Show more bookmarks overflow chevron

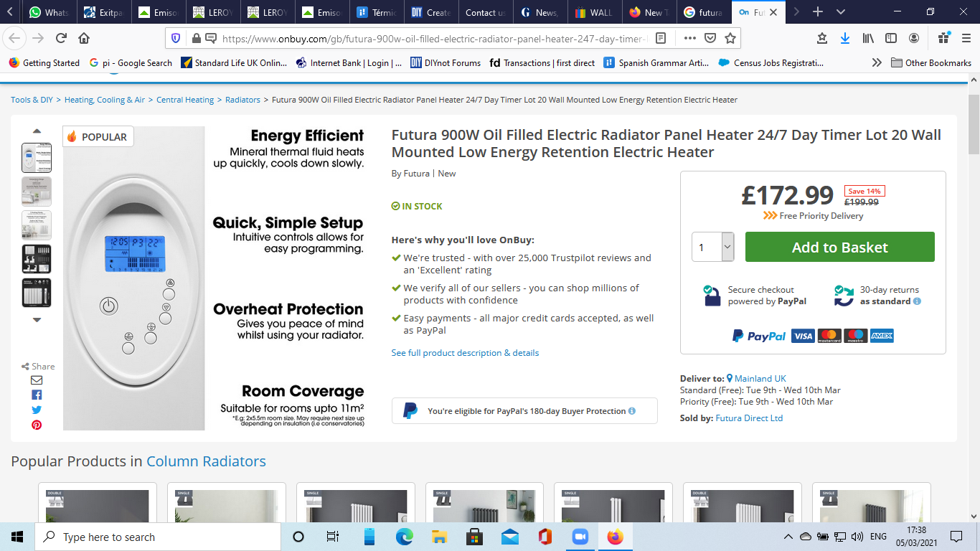click(x=876, y=63)
